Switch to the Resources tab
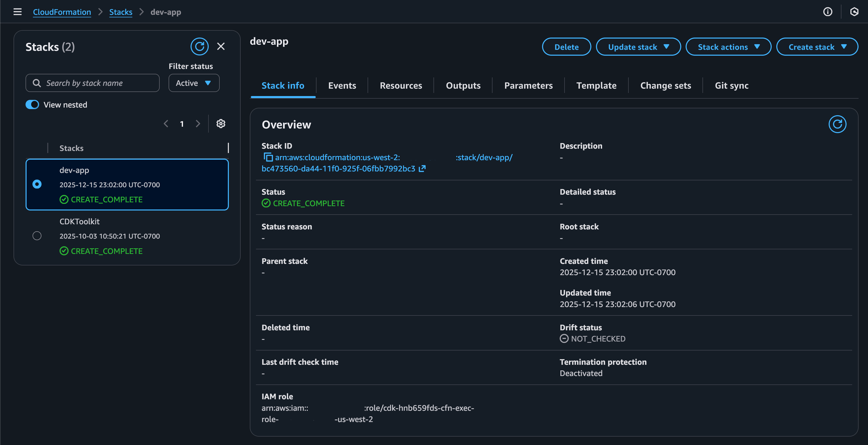Screen dimensions: 868x445 [x=401, y=85]
